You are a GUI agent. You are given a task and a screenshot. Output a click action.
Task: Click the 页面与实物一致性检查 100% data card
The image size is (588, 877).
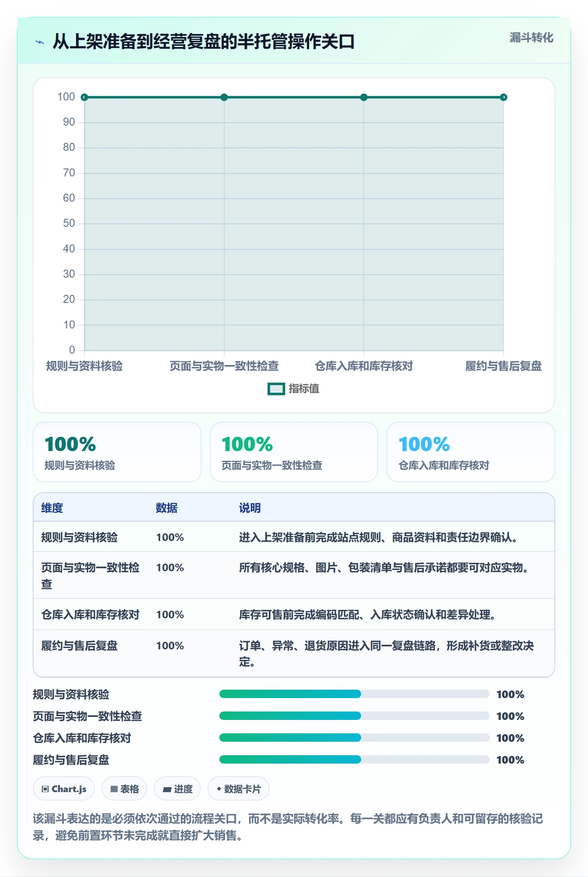point(294,452)
